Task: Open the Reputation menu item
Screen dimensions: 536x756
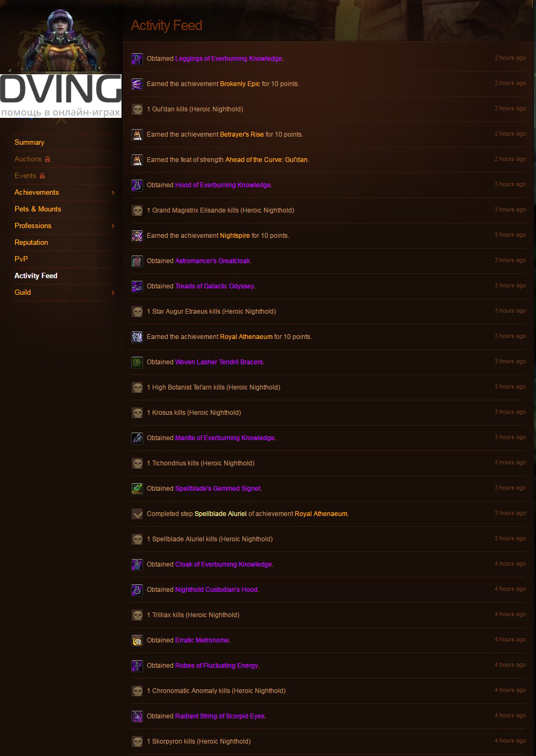Action: pos(31,243)
